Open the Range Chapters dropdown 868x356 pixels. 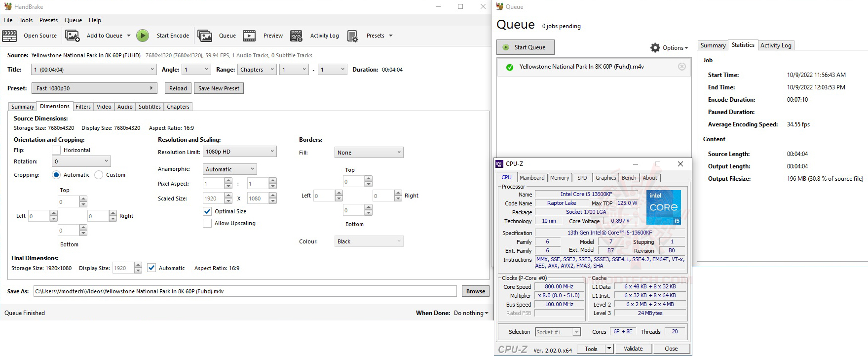pyautogui.click(x=257, y=70)
